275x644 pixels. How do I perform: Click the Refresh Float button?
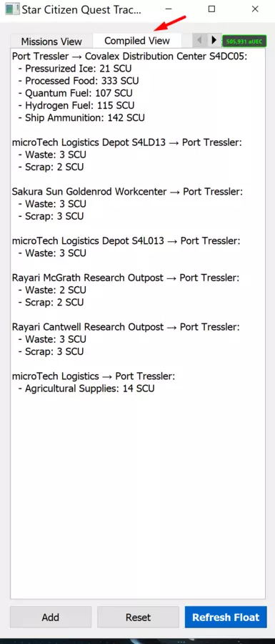point(226,617)
